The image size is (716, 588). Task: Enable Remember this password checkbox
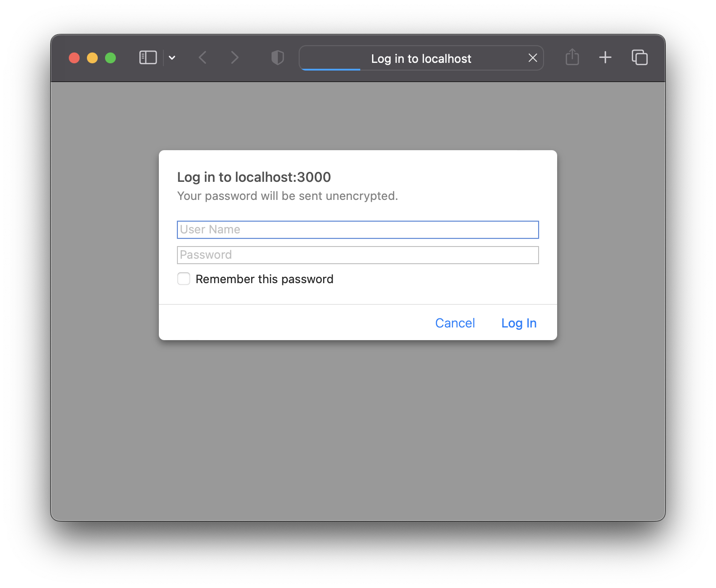184,279
